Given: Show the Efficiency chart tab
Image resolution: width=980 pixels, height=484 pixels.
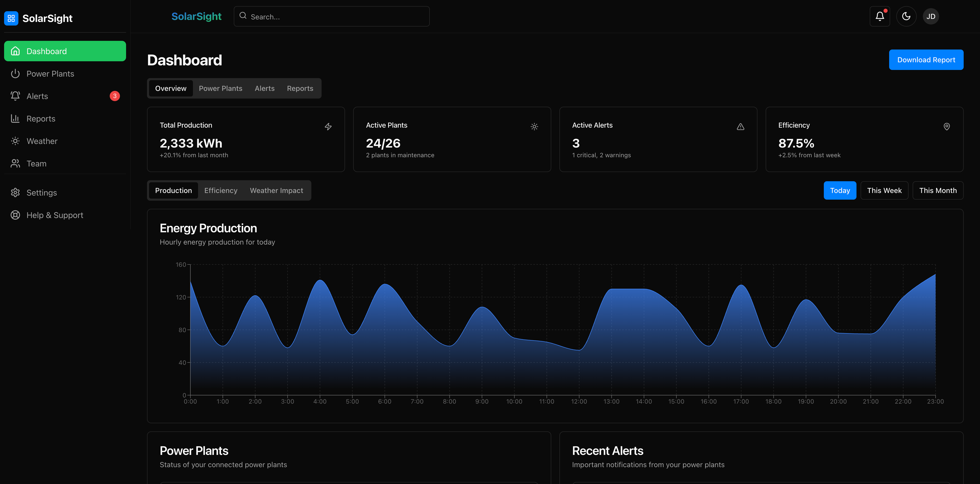Looking at the screenshot, I should [x=221, y=191].
